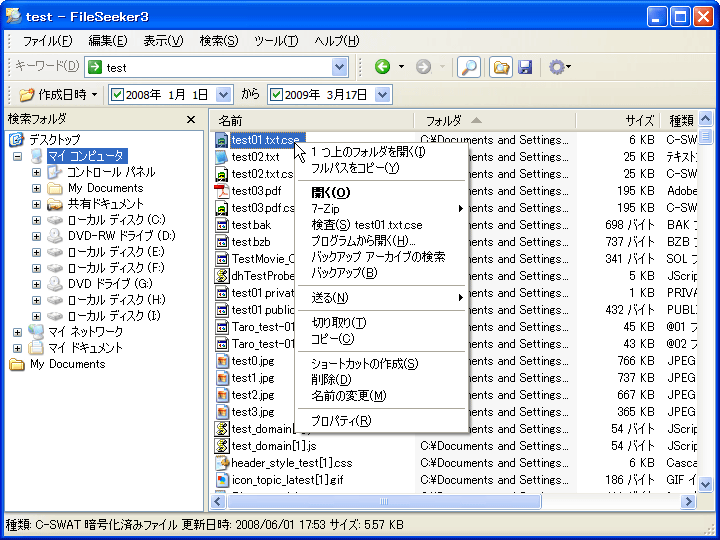Click the horizontal scrollbar thumb
This screenshot has width=720, height=540.
click(x=384, y=501)
